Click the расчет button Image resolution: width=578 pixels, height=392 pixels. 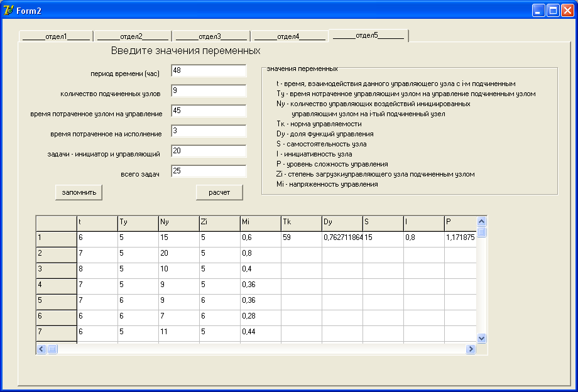[x=219, y=192]
